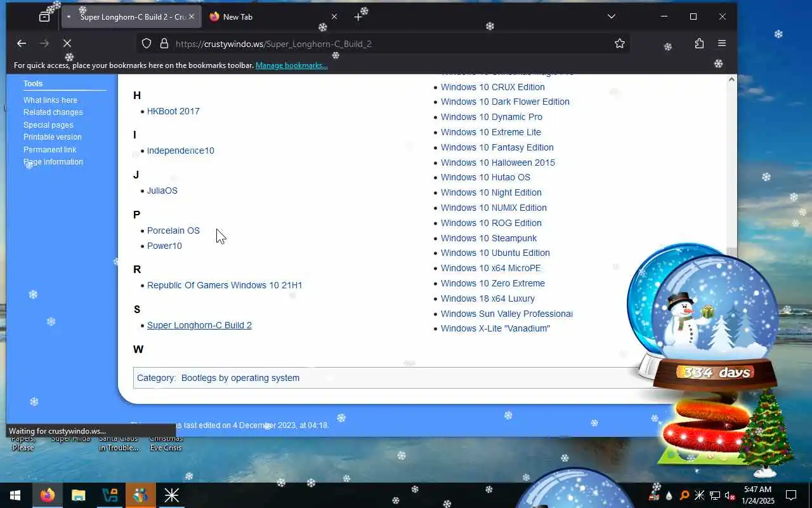The width and height of the screenshot is (812, 508).
Task: Open Windows 10 x64 MicroPE link
Action: (x=491, y=268)
